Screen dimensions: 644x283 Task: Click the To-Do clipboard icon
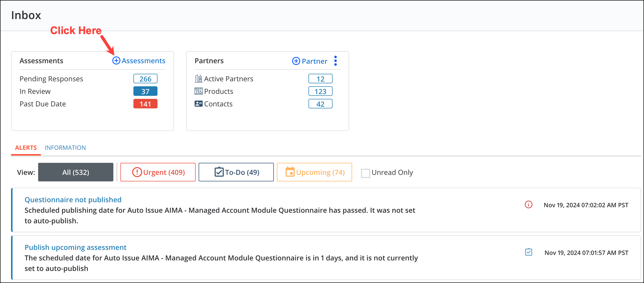[219, 172]
